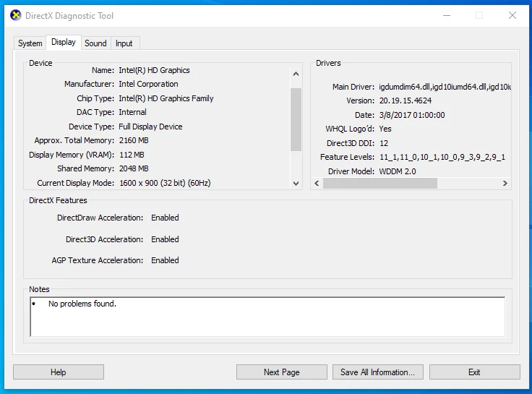Viewport: 532px width, 394px height.
Task: Click the 'Current Display Mode:' label
Action: point(75,183)
